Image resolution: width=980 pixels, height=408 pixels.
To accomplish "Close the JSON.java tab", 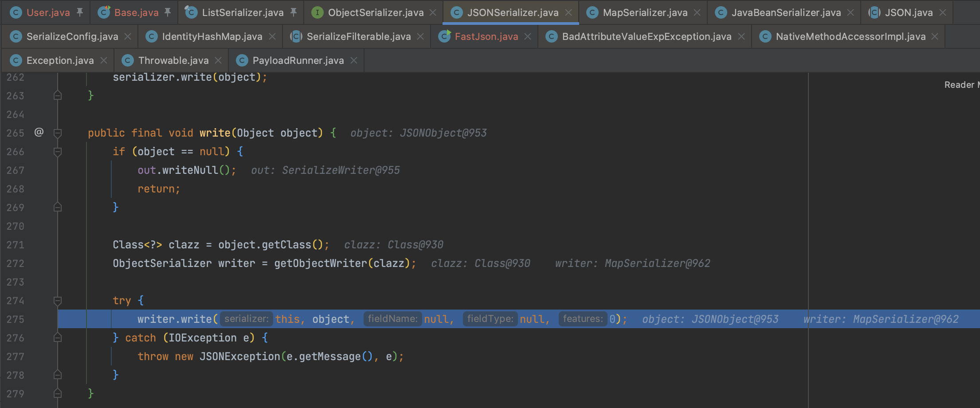I will pyautogui.click(x=943, y=12).
